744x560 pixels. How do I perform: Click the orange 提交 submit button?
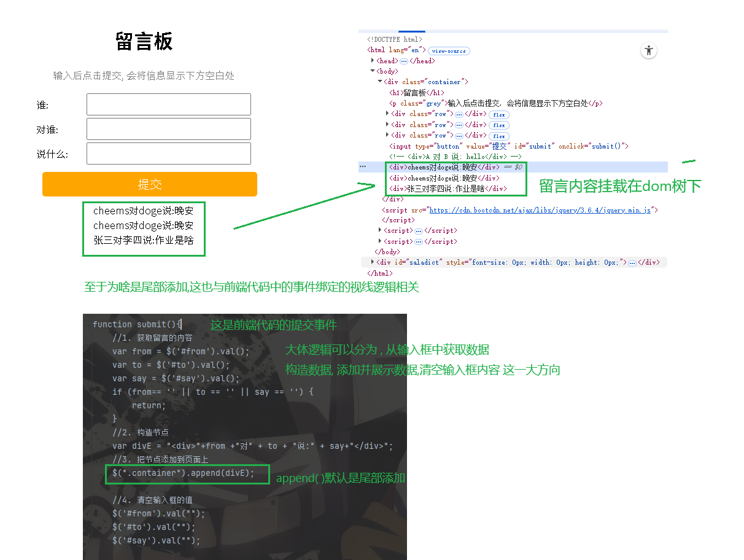tap(150, 184)
